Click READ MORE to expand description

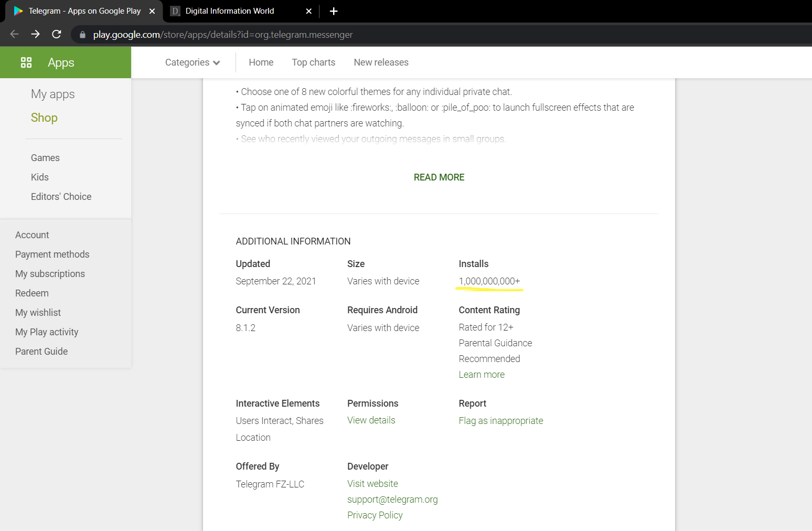[439, 177]
